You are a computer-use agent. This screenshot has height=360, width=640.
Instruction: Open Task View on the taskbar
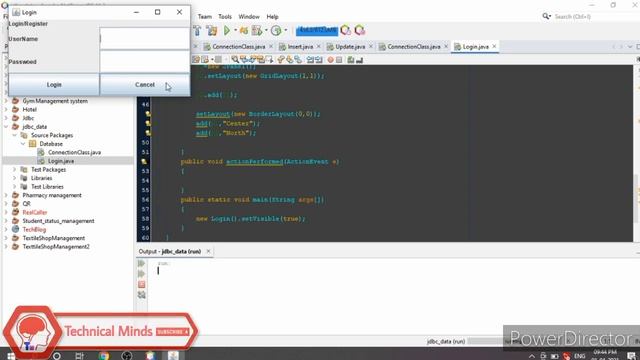[80, 356]
